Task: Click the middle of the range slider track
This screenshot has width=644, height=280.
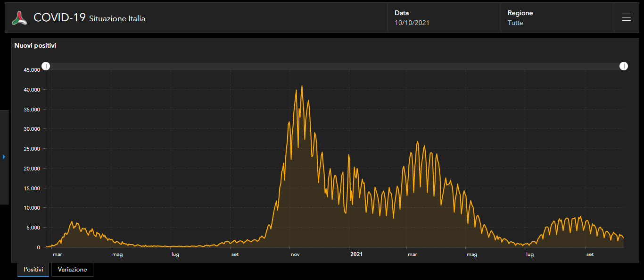Action: click(x=335, y=66)
